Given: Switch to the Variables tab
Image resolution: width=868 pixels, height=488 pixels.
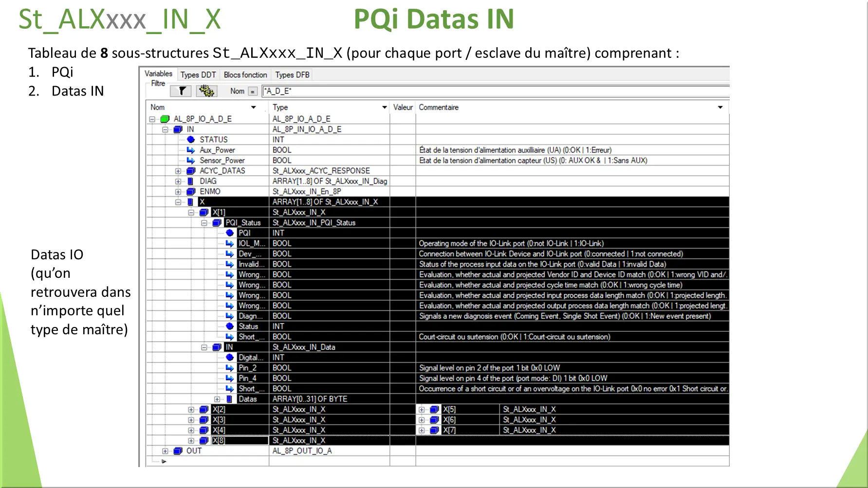Looking at the screenshot, I should [158, 74].
